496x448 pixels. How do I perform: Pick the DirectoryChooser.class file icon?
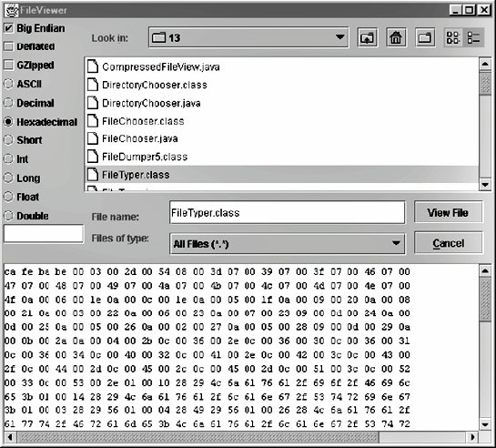coord(93,85)
